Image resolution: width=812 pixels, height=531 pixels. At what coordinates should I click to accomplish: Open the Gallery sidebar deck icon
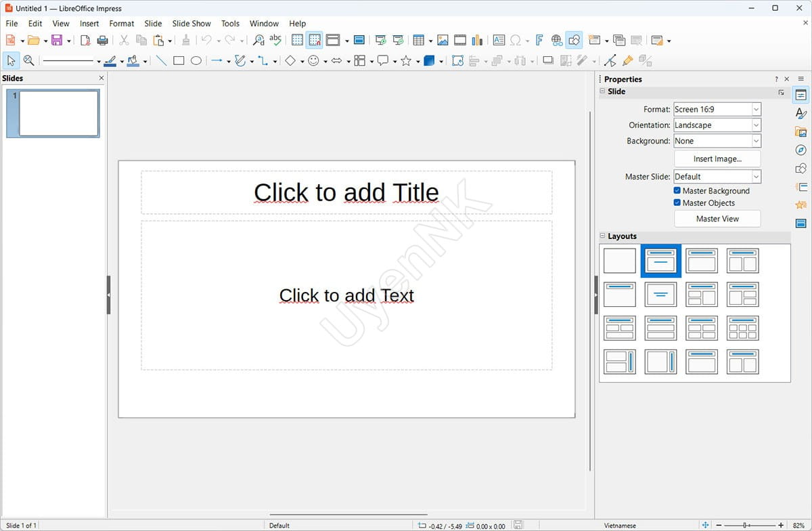tap(801, 132)
